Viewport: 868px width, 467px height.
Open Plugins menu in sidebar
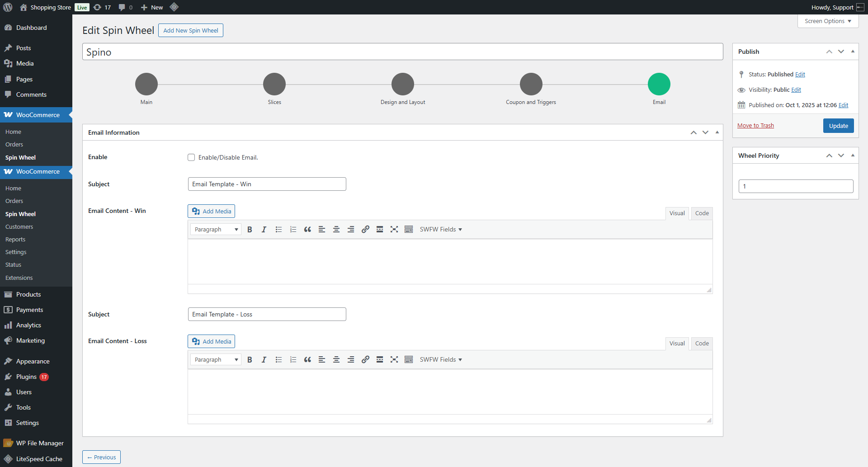(26, 377)
